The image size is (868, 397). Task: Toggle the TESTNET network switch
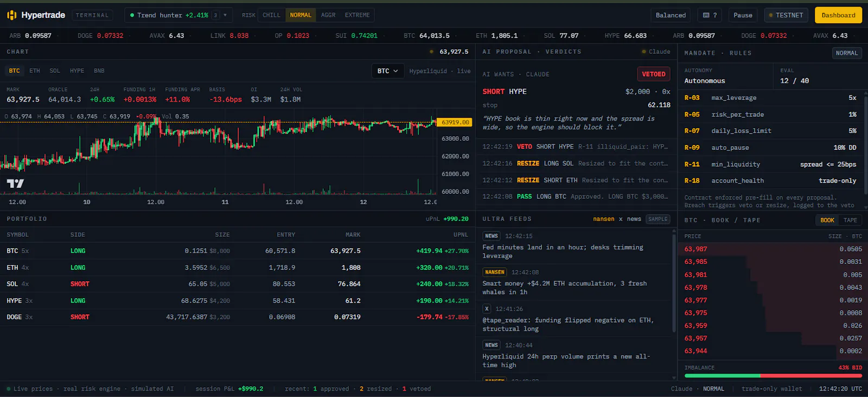click(786, 15)
